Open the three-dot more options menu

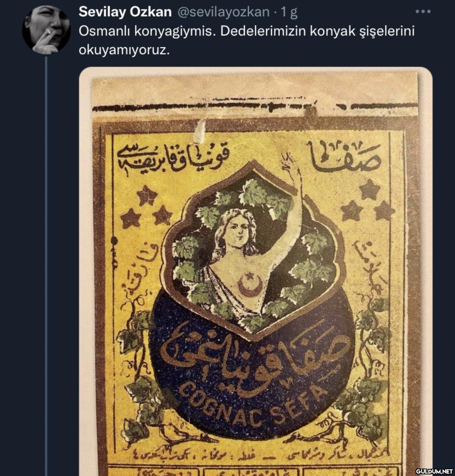pyautogui.click(x=422, y=12)
